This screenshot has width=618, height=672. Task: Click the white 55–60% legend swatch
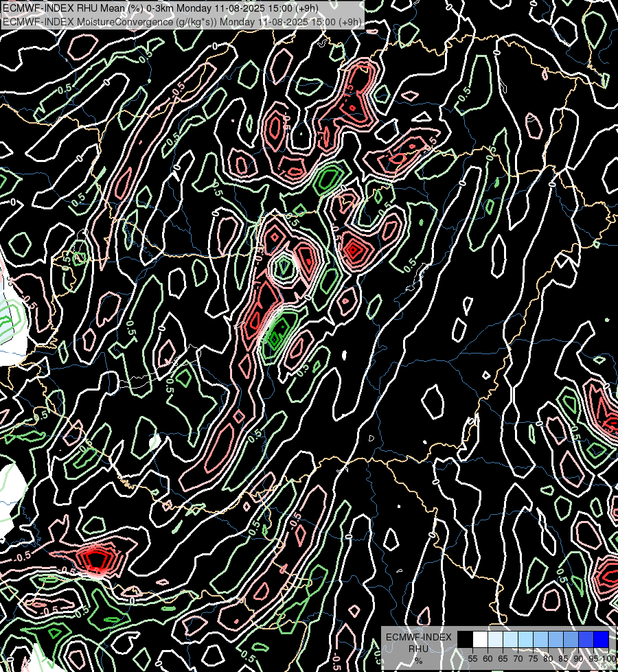click(481, 639)
